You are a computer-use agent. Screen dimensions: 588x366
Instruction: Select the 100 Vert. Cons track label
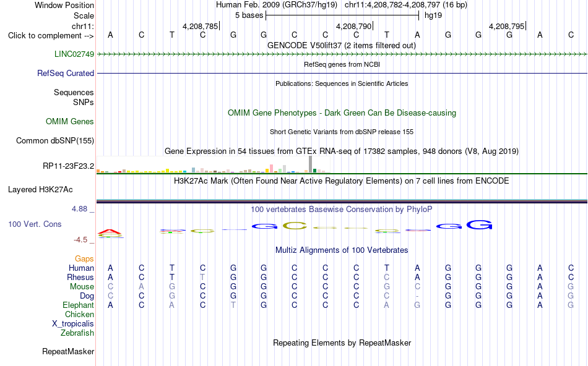(x=35, y=224)
